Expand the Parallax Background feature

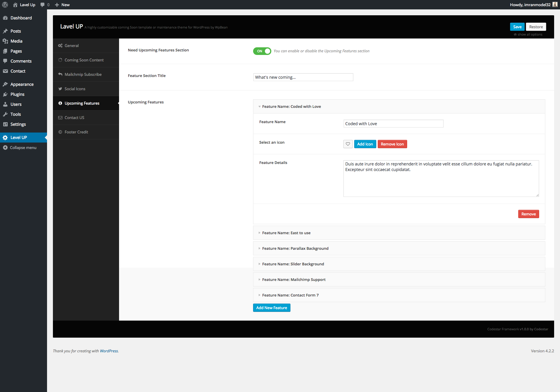[x=399, y=248]
